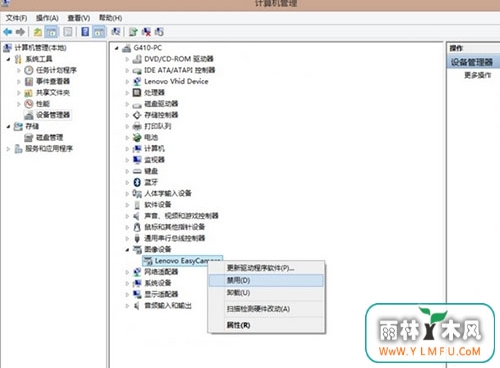This screenshot has width=500, height=368.
Task: Collapse the 图像设备 imaging devices node
Action: pyautogui.click(x=127, y=250)
